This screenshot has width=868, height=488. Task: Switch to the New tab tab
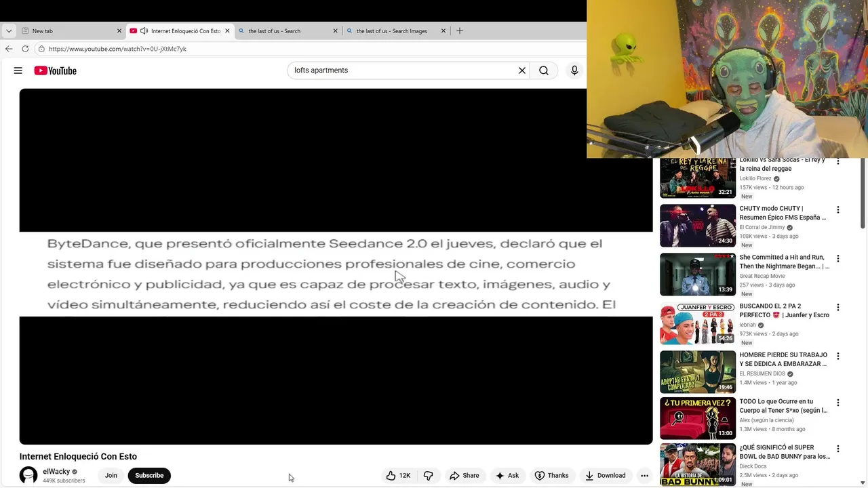(71, 30)
